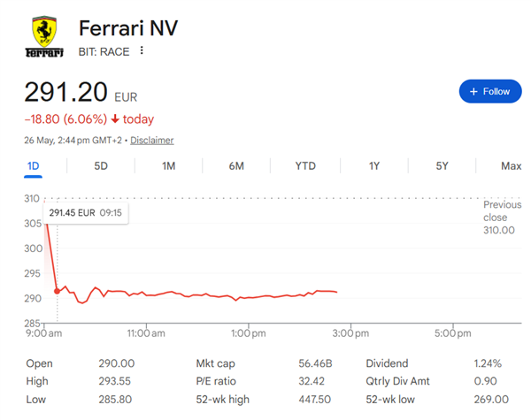Click the red down arrow beside today
The image size is (531, 420).
(x=115, y=118)
